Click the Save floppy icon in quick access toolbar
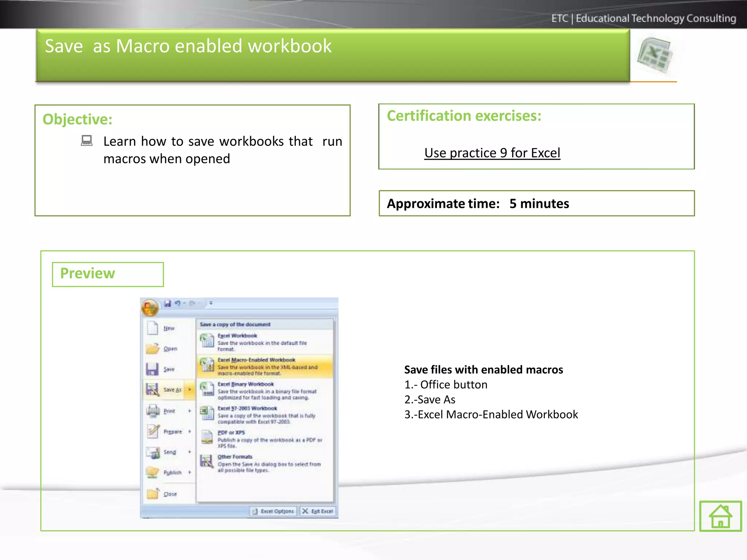The width and height of the screenshot is (747, 560). pos(167,303)
